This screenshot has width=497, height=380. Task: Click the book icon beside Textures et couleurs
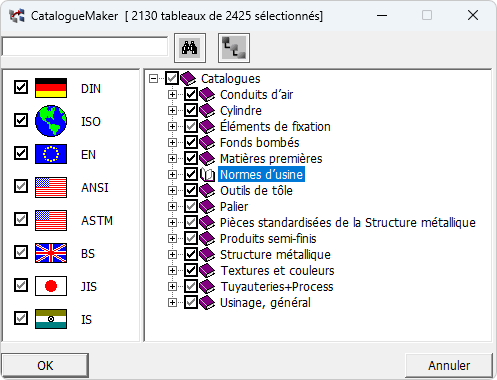pos(207,270)
